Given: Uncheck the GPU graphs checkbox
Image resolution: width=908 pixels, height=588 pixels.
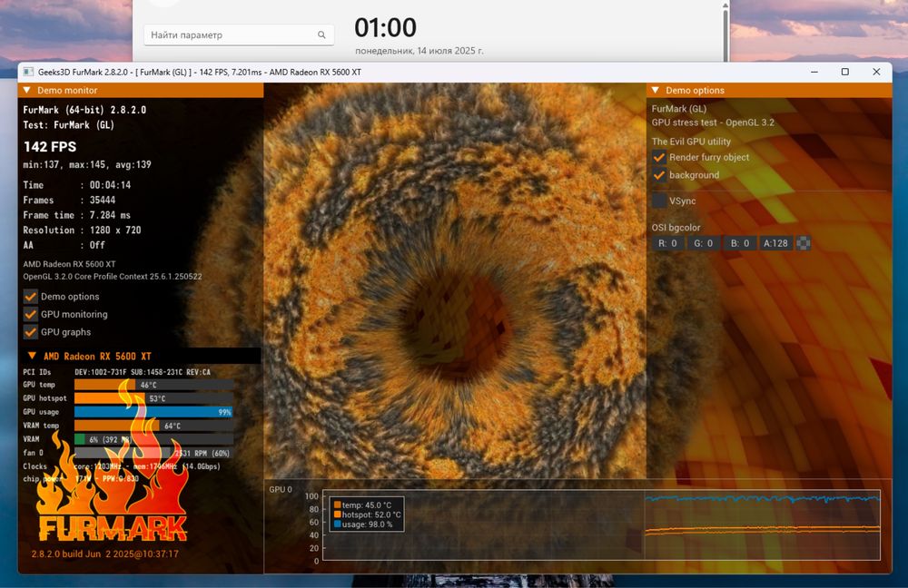Looking at the screenshot, I should 31,332.
